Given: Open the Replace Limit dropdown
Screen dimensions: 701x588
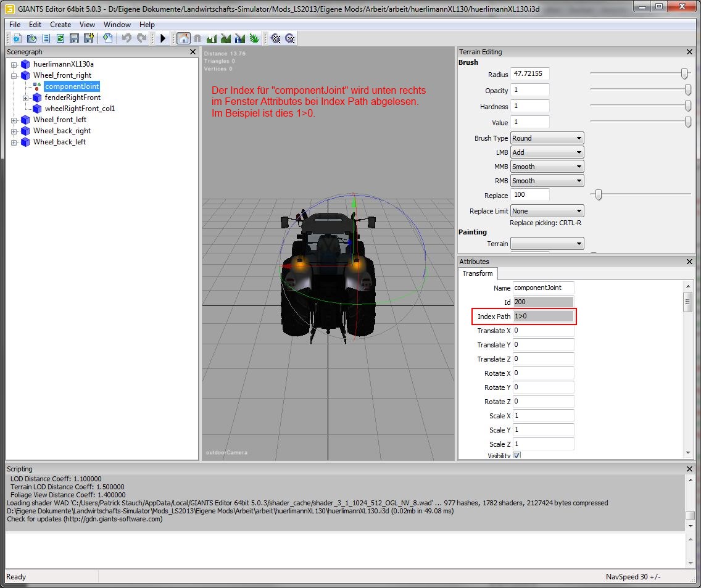Looking at the screenshot, I should tap(547, 211).
